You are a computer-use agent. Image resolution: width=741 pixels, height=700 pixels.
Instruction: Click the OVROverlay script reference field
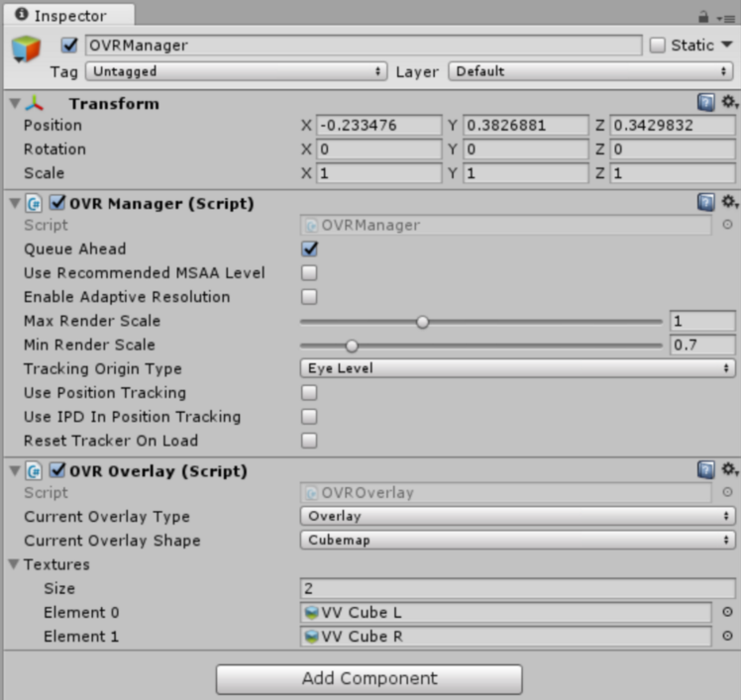point(506,493)
